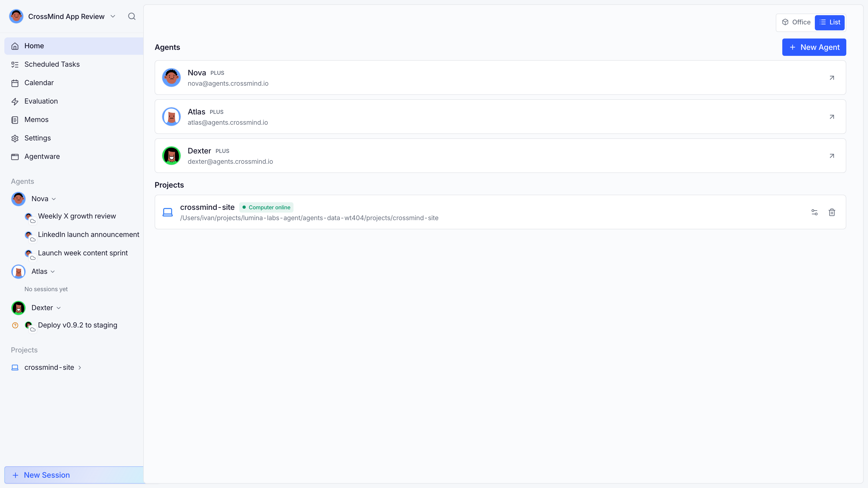Switch to Office view
The image size is (868, 488).
pyautogui.click(x=796, y=22)
